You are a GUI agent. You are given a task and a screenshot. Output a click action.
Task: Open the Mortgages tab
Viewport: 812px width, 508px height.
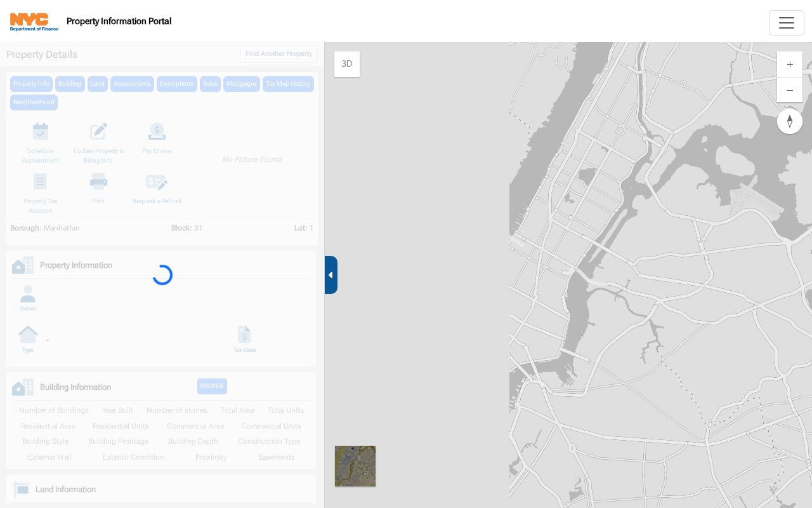(x=242, y=84)
